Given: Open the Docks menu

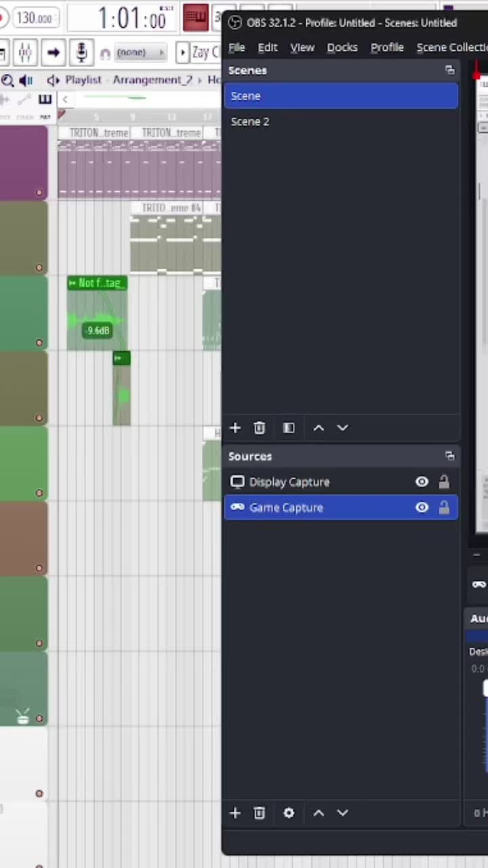Looking at the screenshot, I should pos(342,47).
